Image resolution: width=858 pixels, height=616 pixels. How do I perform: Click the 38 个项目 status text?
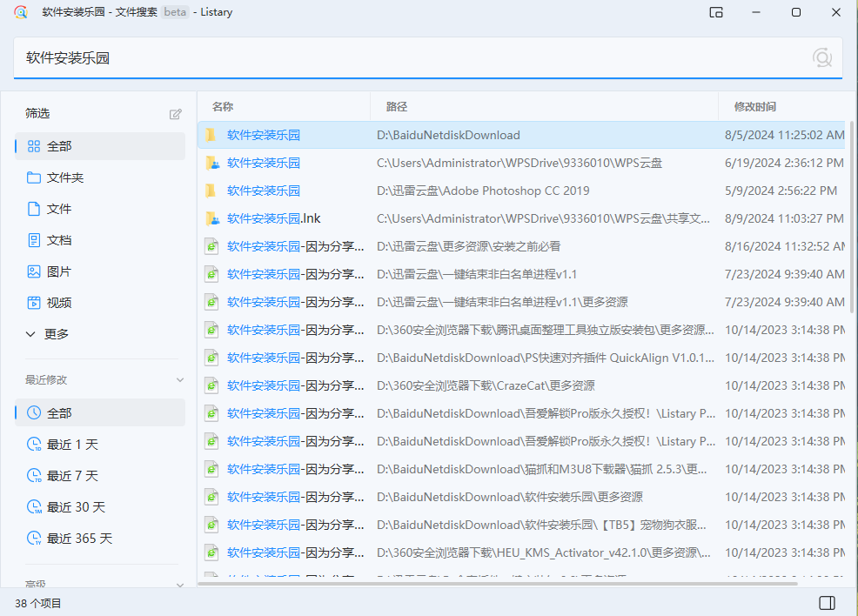click(x=37, y=604)
